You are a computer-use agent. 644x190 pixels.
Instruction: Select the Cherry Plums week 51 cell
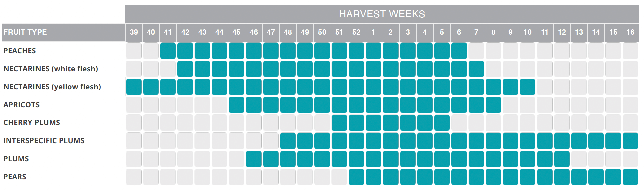339,123
